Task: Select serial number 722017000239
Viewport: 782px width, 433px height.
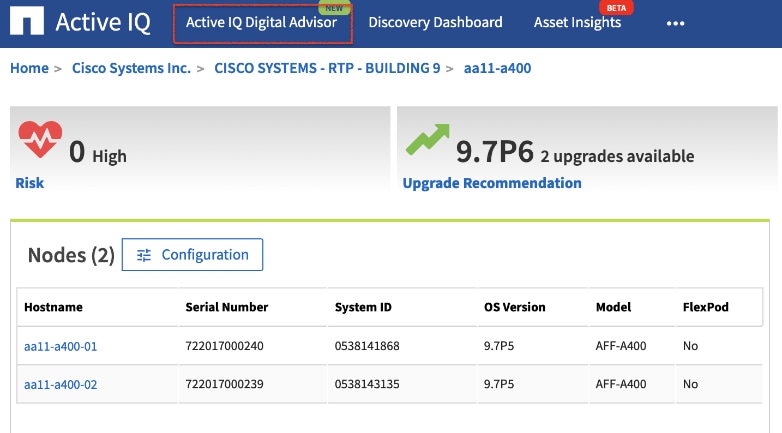Action: coord(224,384)
